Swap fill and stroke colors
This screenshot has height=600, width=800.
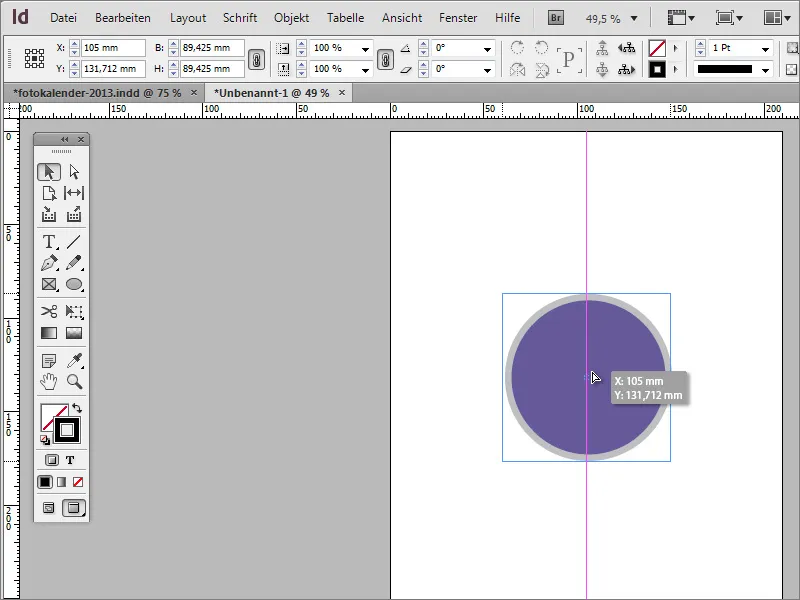click(77, 408)
